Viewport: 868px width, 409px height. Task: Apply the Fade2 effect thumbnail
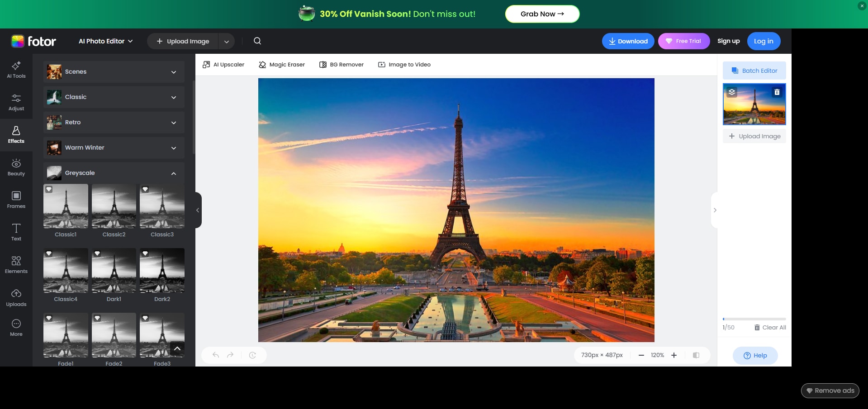point(114,335)
